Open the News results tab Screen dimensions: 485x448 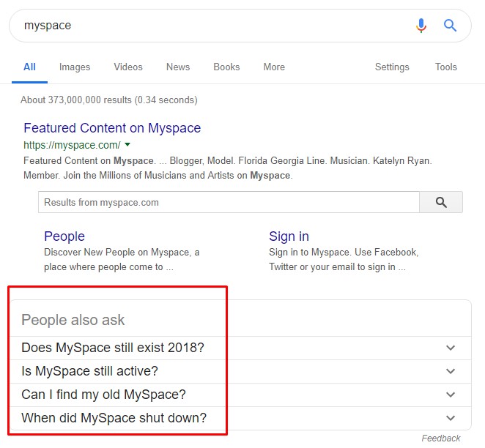pos(178,67)
